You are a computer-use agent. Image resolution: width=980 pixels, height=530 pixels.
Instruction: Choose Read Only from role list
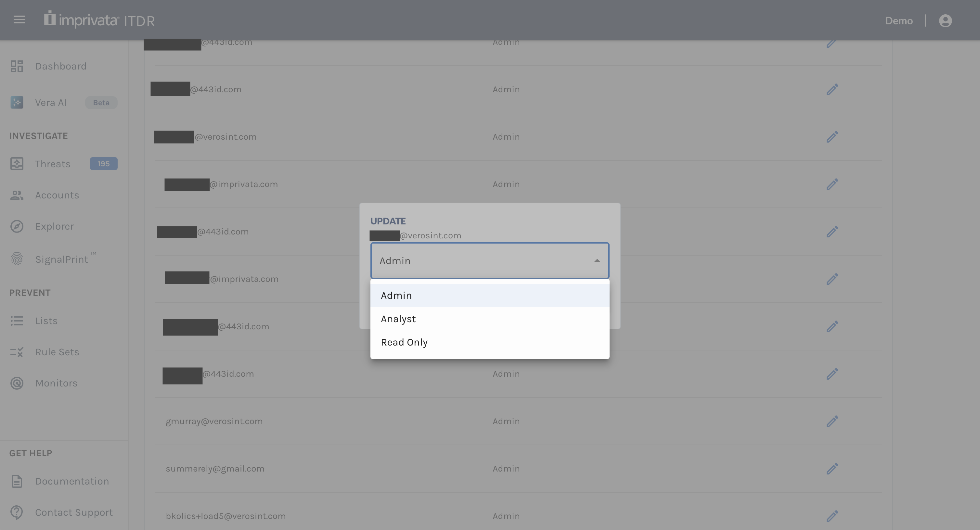(404, 342)
